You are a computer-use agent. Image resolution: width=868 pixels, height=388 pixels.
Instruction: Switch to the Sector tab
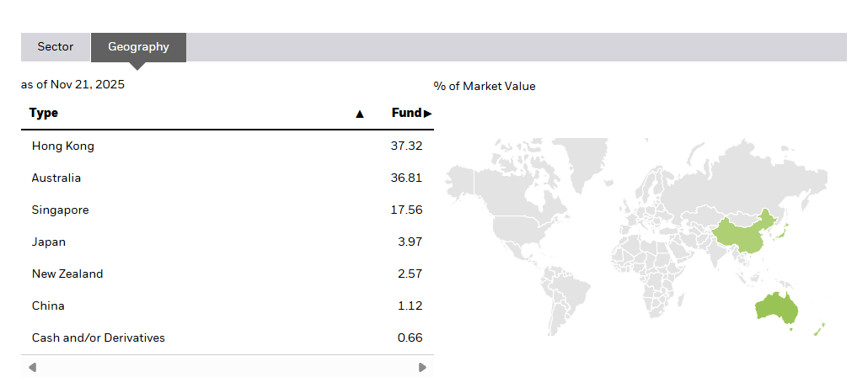coord(56,47)
